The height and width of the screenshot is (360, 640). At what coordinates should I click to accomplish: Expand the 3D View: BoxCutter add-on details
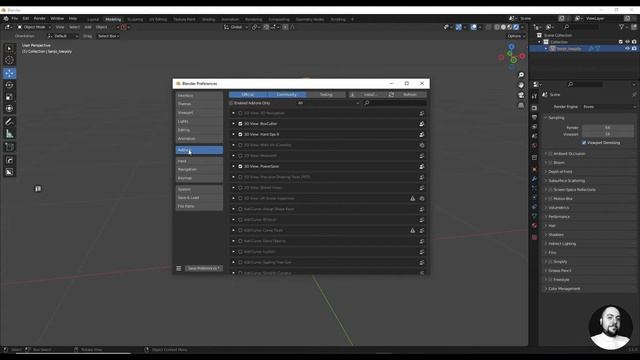click(233, 124)
